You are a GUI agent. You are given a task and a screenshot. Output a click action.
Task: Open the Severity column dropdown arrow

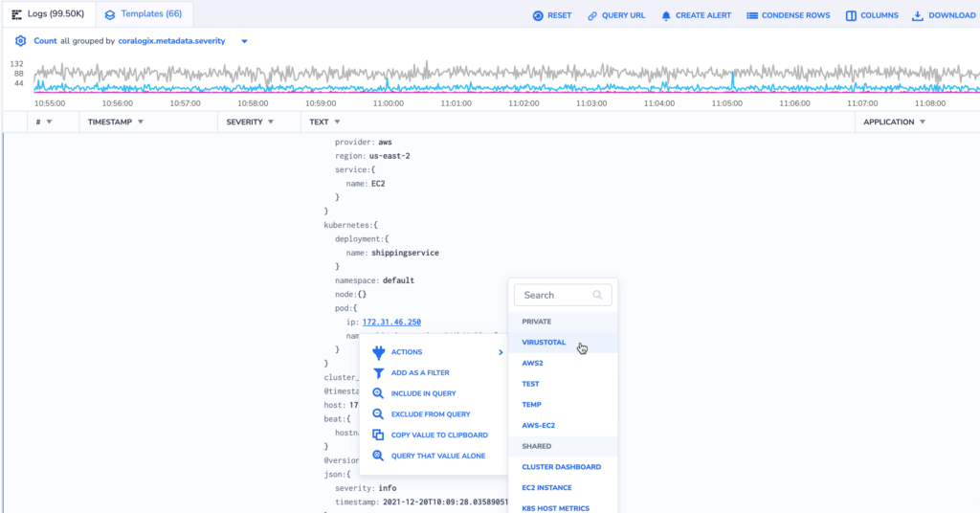click(271, 122)
